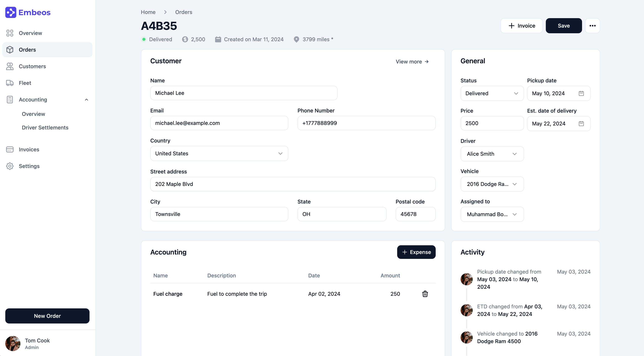Follow the View more link in Customer card

[x=412, y=62]
